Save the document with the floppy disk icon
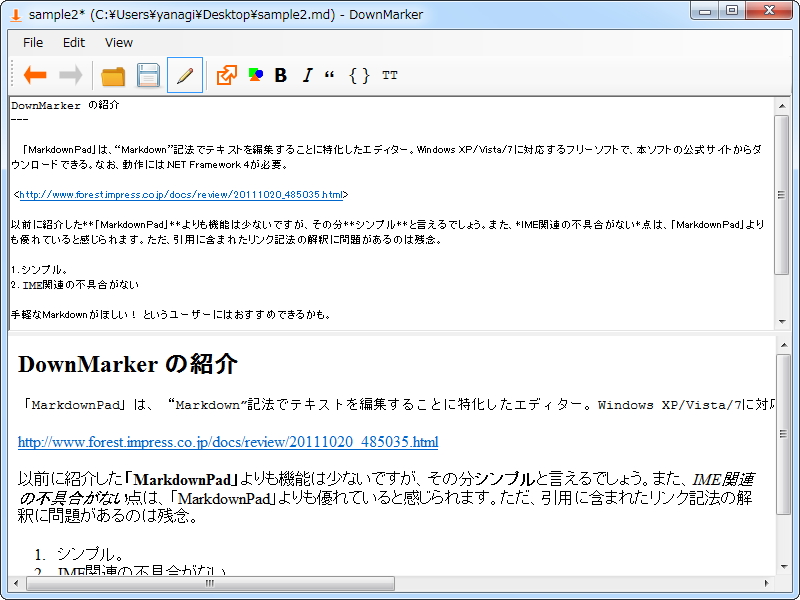The image size is (800, 600). 148,76
